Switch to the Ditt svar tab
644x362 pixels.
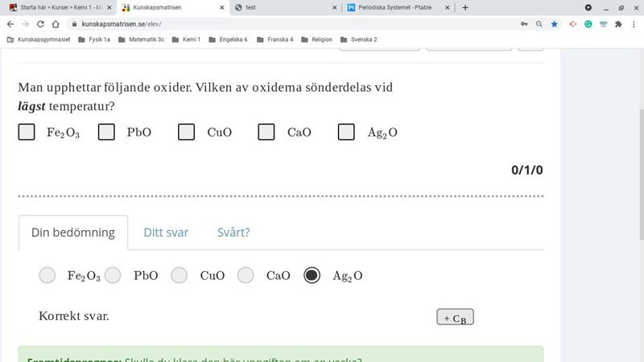(x=166, y=232)
